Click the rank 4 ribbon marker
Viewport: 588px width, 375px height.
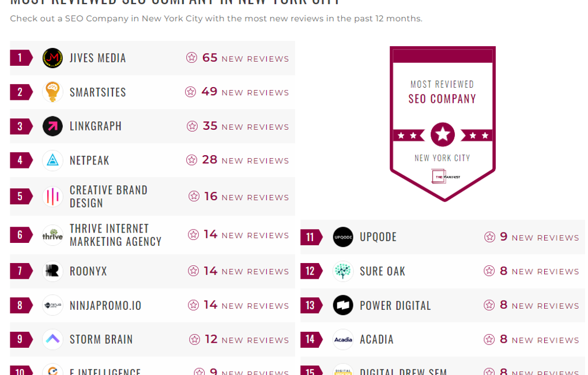(21, 160)
